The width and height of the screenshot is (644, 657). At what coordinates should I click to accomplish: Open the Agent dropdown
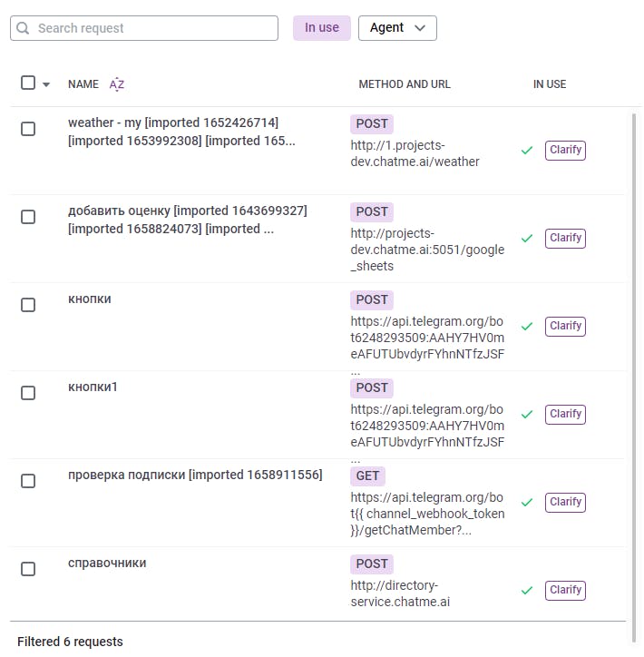[x=397, y=28]
